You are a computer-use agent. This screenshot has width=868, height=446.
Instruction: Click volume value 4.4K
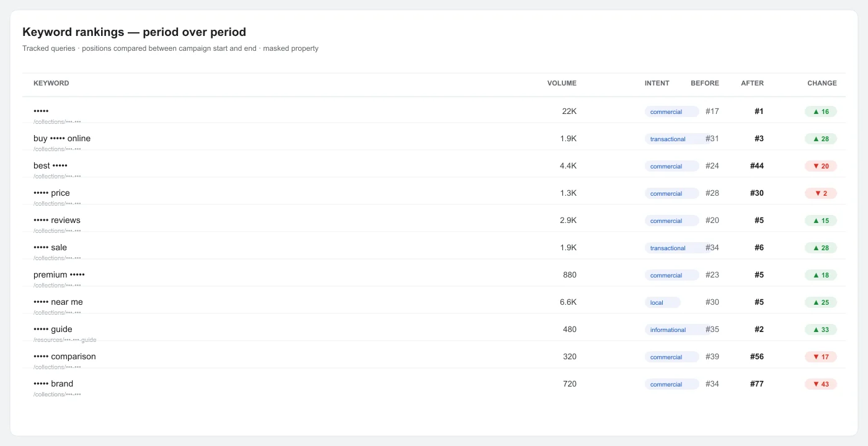click(568, 166)
